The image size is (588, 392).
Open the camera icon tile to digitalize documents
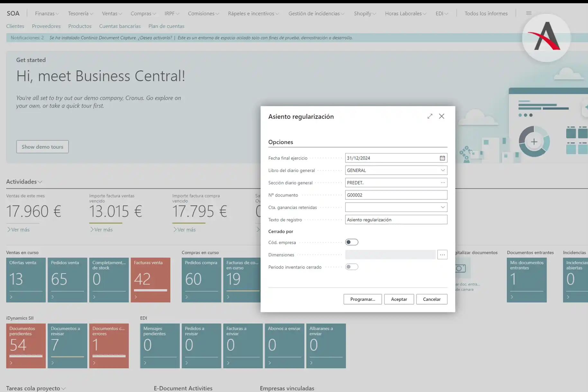pos(460,268)
